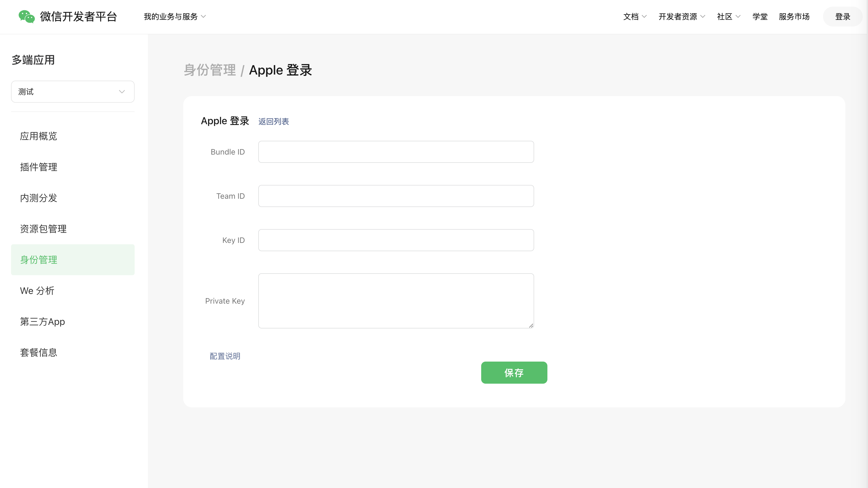Focus the Bundle ID input field
868x488 pixels.
click(396, 152)
